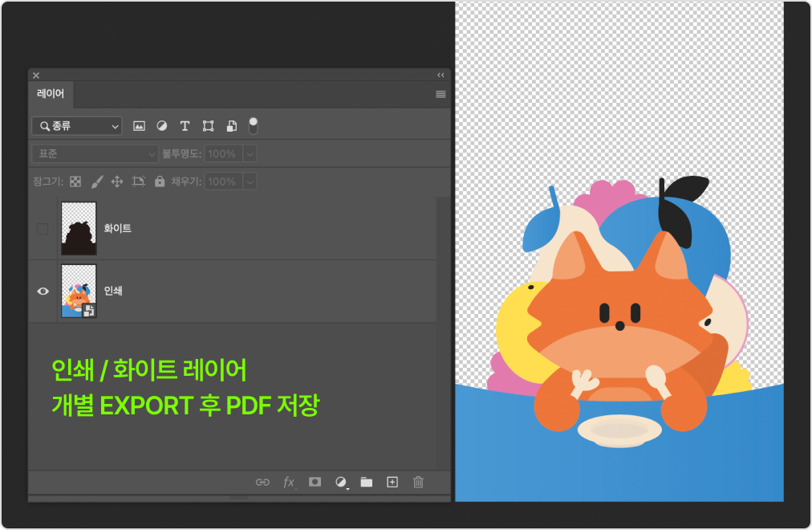812x530 pixels.
Task: Open the fx layer style menu
Action: point(289,482)
